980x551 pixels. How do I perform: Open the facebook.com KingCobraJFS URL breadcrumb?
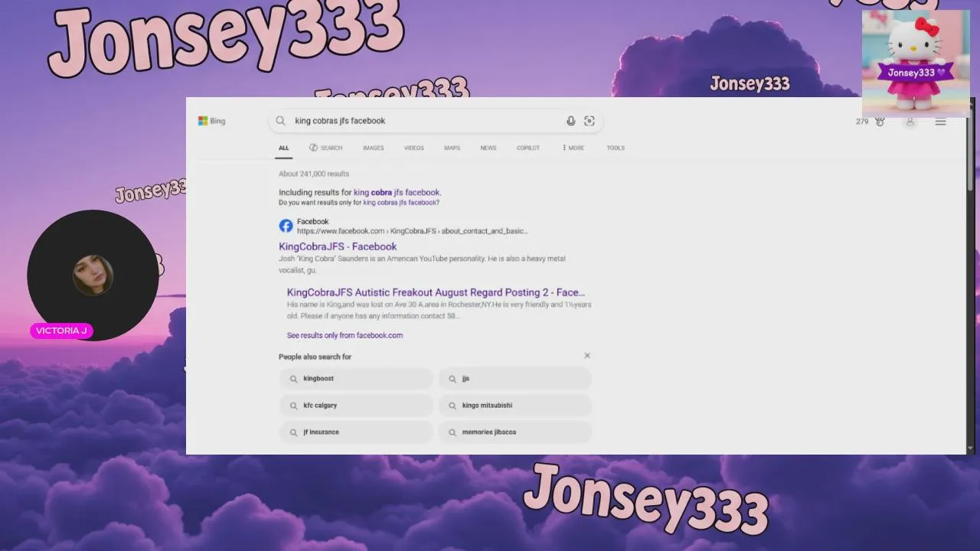[413, 231]
